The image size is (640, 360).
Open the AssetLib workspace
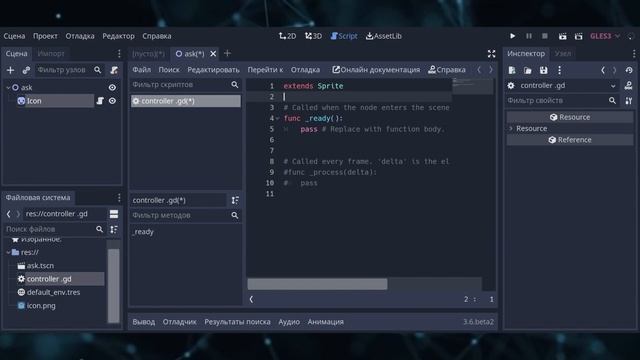click(x=384, y=36)
